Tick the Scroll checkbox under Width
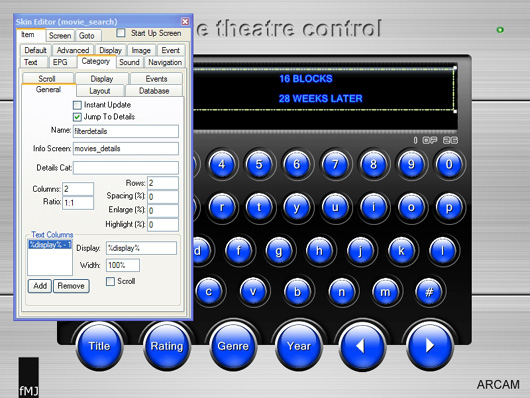Screen dimensions: 530x398 click(110, 281)
